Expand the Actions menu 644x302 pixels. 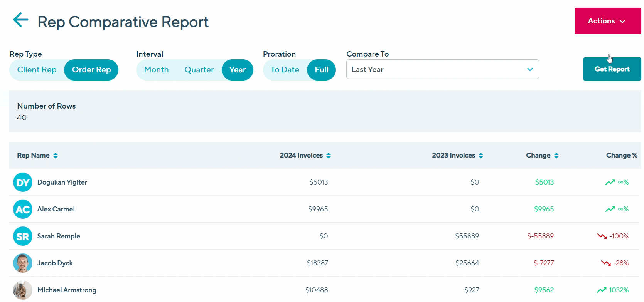607,21
